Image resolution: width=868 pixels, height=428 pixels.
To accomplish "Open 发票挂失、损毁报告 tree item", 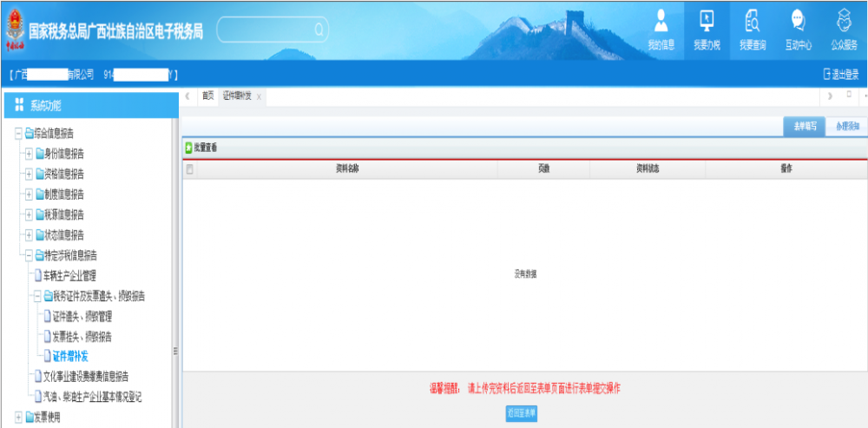I will [82, 337].
